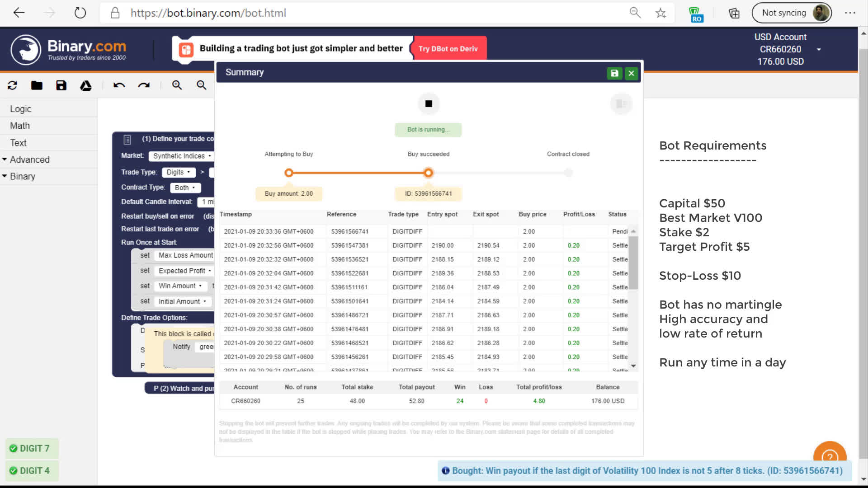Expand the Binary toolbox category

tap(23, 176)
